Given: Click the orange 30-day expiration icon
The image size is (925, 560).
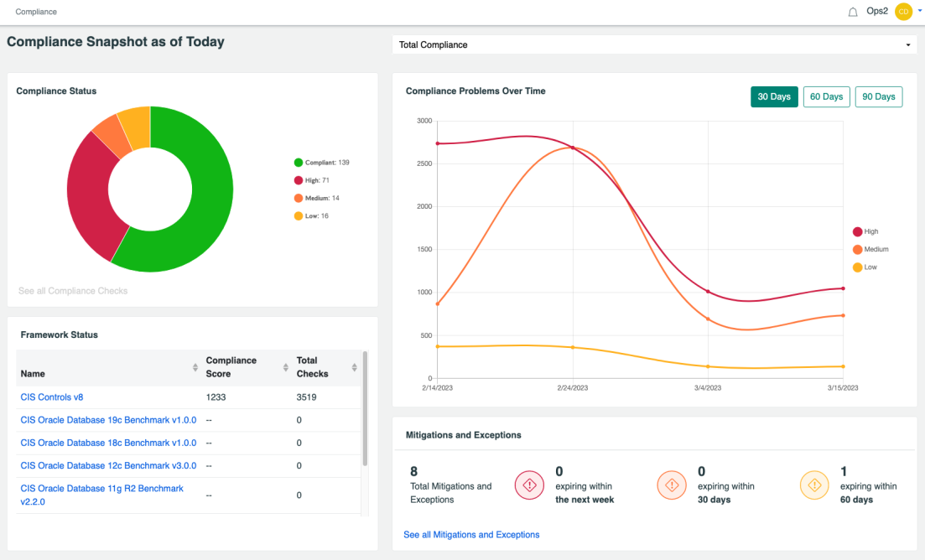Looking at the screenshot, I should tap(672, 485).
